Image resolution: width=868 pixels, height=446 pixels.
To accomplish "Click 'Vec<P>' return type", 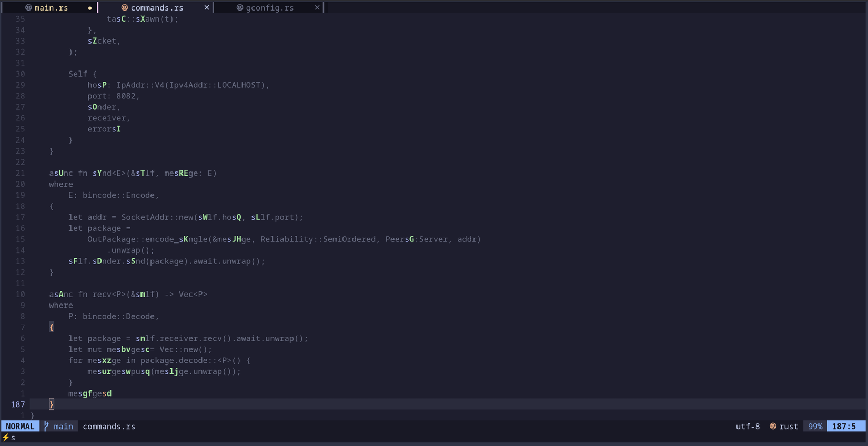I will point(193,294).
